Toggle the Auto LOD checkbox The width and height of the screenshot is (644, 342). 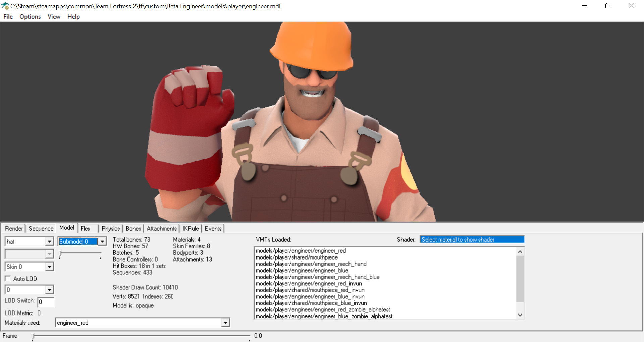(x=8, y=278)
